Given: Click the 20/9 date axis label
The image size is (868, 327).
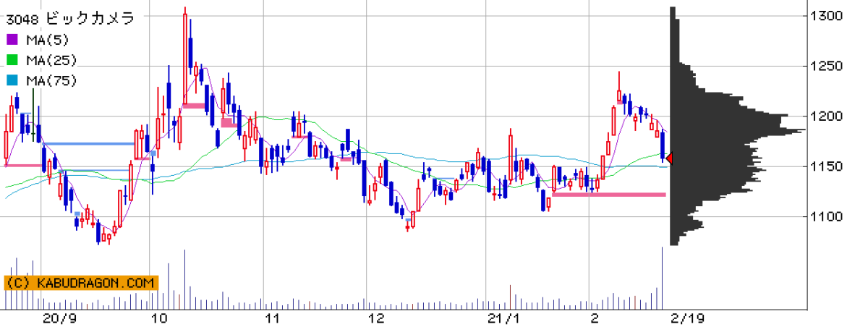Looking at the screenshot, I should point(59,318).
